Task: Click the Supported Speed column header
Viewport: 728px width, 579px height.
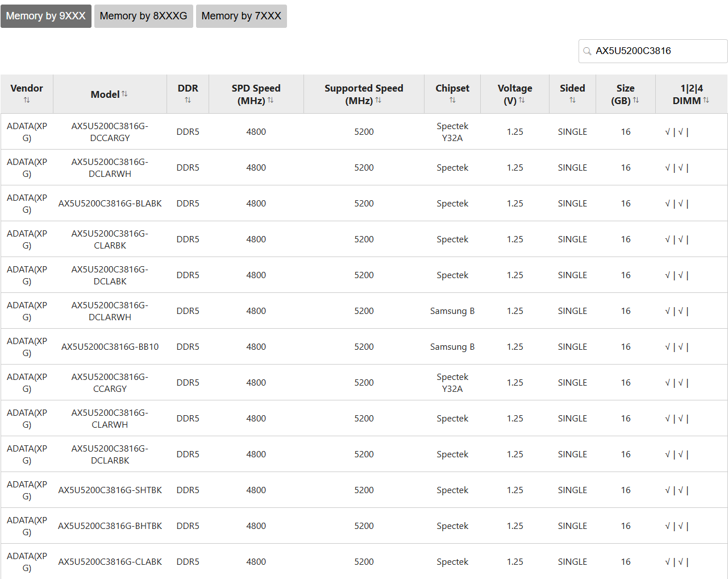Action: (x=364, y=94)
